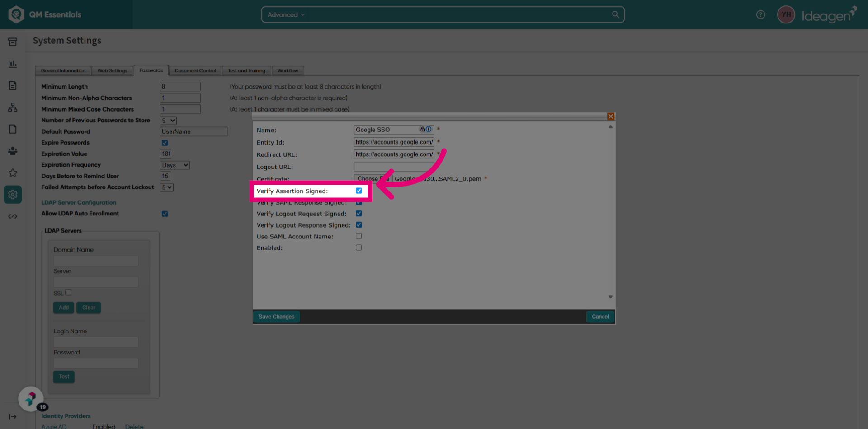Open Number of Previous Passwords dropdown
The height and width of the screenshot is (429, 868).
tap(168, 121)
